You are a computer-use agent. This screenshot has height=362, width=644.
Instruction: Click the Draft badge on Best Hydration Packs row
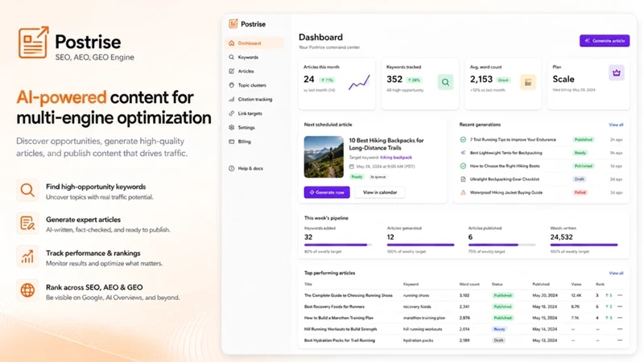[x=498, y=340]
